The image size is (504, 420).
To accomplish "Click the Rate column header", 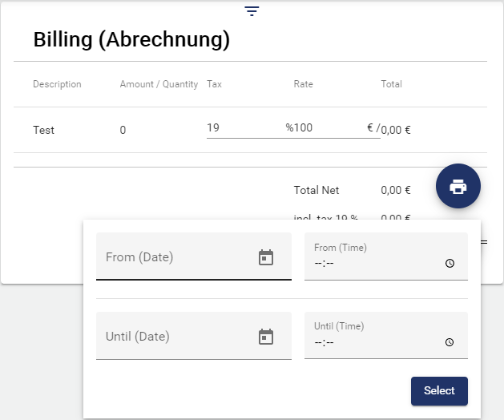I will click(303, 84).
